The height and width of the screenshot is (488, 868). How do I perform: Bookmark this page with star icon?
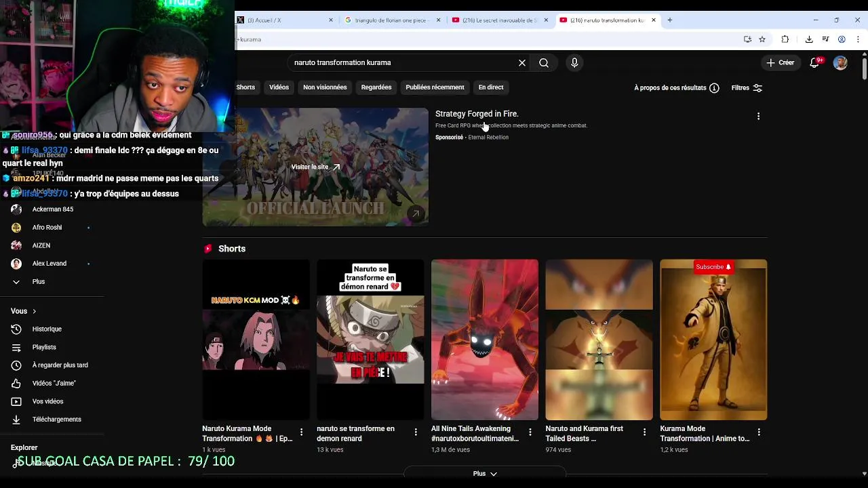[762, 39]
